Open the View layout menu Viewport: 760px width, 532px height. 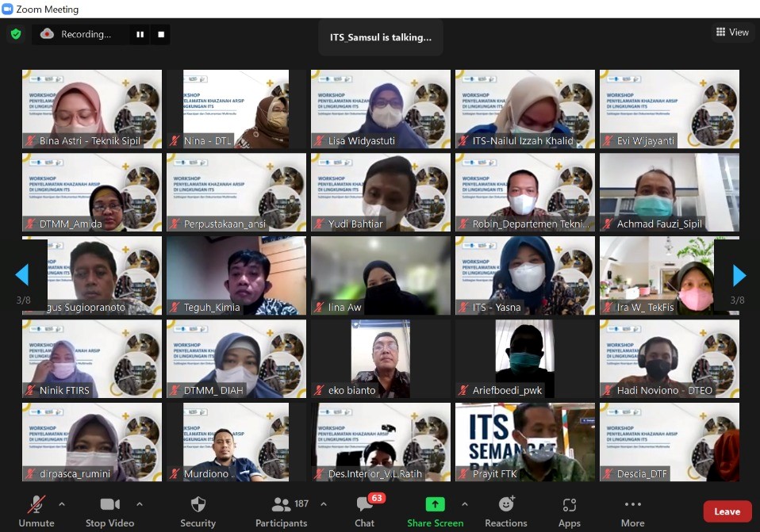[732, 33]
